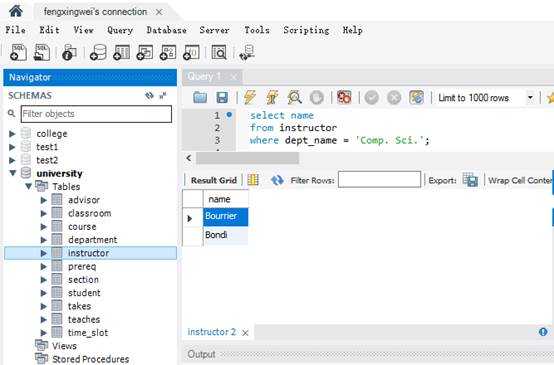The height and width of the screenshot is (365, 554).
Task: Save the script to file
Action: pos(222,97)
